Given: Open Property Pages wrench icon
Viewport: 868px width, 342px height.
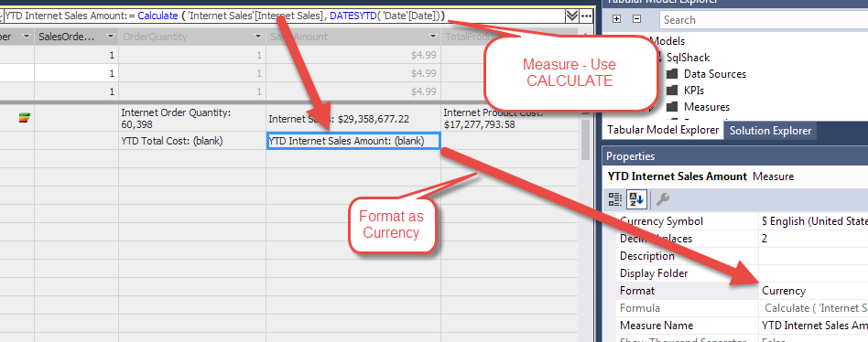Looking at the screenshot, I should [663, 199].
